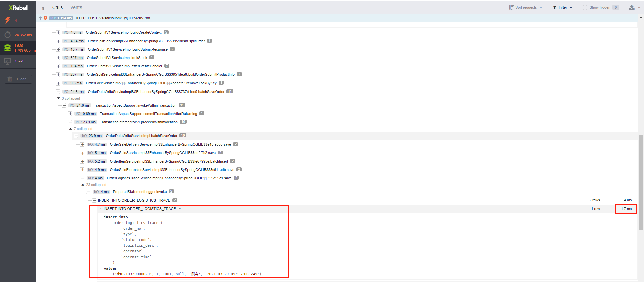Click the up arrow beside the HTTP POST request

click(40, 18)
